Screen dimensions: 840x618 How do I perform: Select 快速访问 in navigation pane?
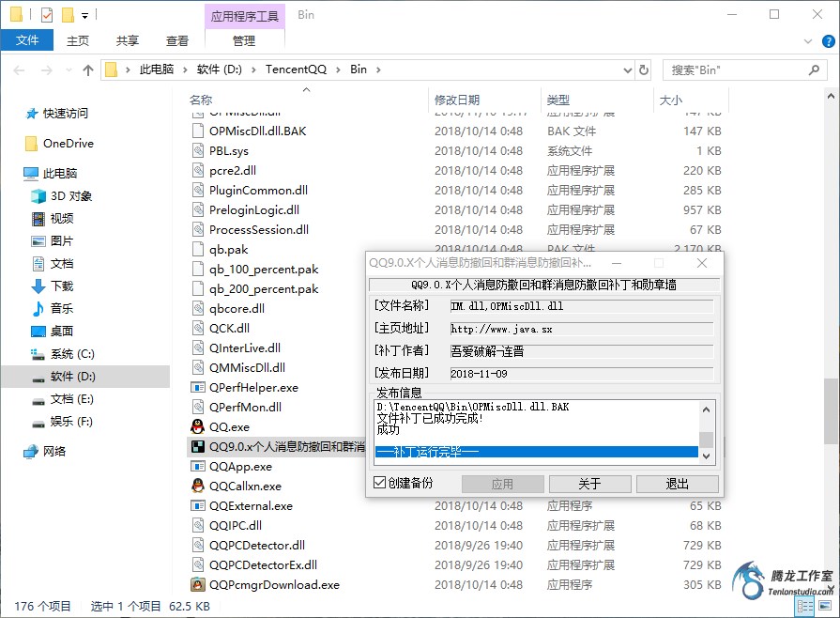(x=56, y=113)
